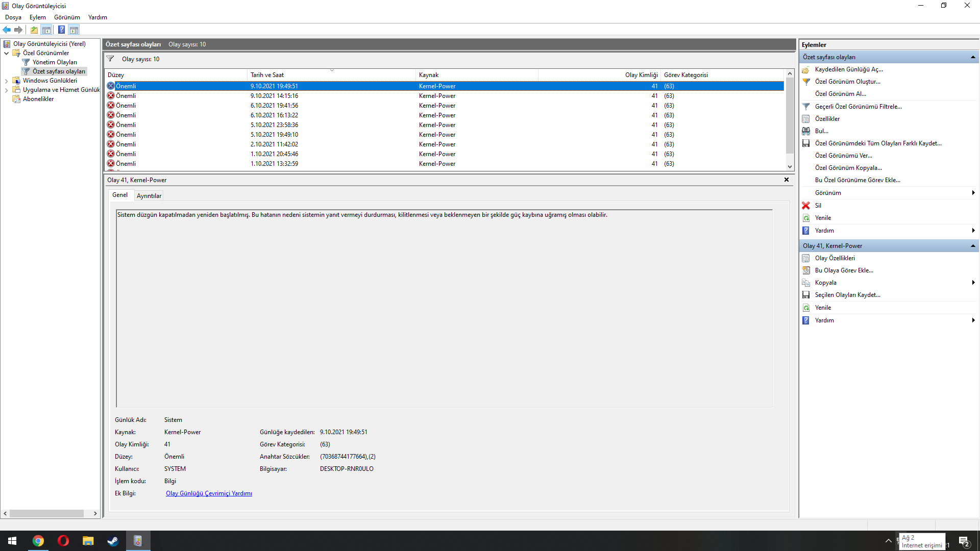Click Kaydedilen Günlüğü Aç folder icon
The image size is (980, 551).
point(806,69)
